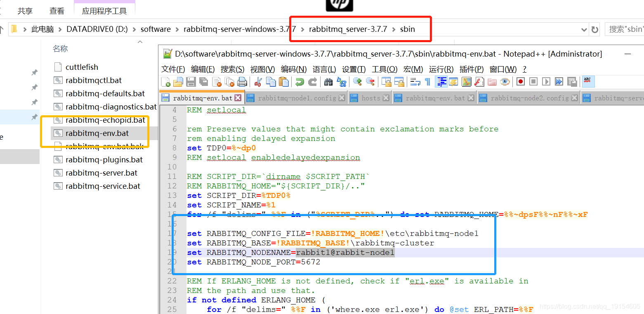644x314 pixels.
Task: Toggle the ABC spell check icon
Action: coord(588,82)
